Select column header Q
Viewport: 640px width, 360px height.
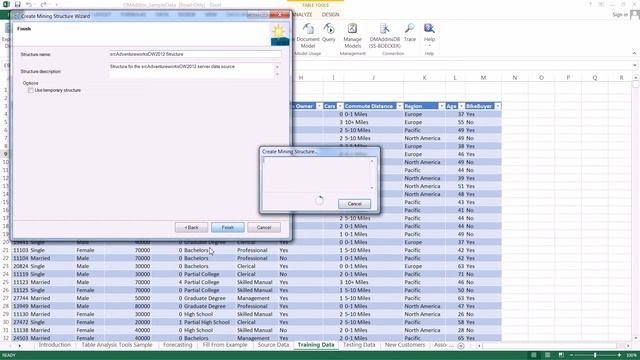pos(595,78)
